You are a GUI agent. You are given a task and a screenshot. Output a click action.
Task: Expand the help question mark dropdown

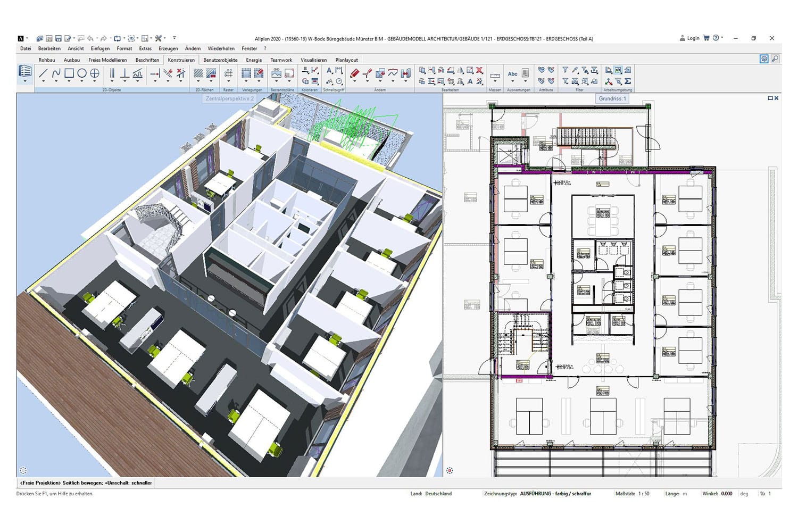pos(722,38)
